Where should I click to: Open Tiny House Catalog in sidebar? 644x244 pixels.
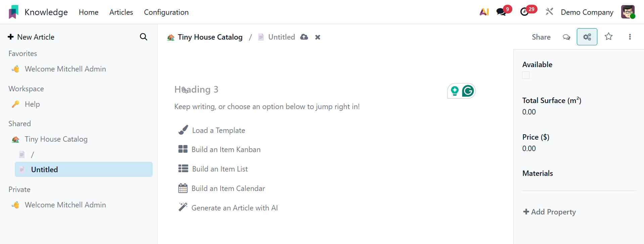56,139
